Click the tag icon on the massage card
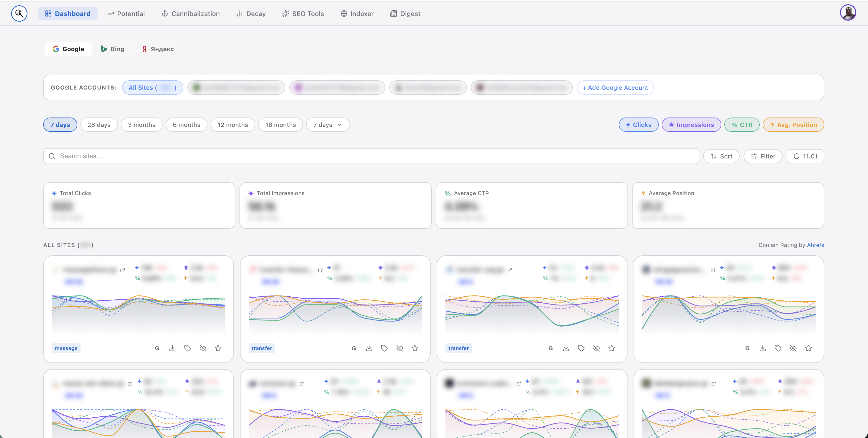This screenshot has height=438, width=868. click(x=188, y=348)
